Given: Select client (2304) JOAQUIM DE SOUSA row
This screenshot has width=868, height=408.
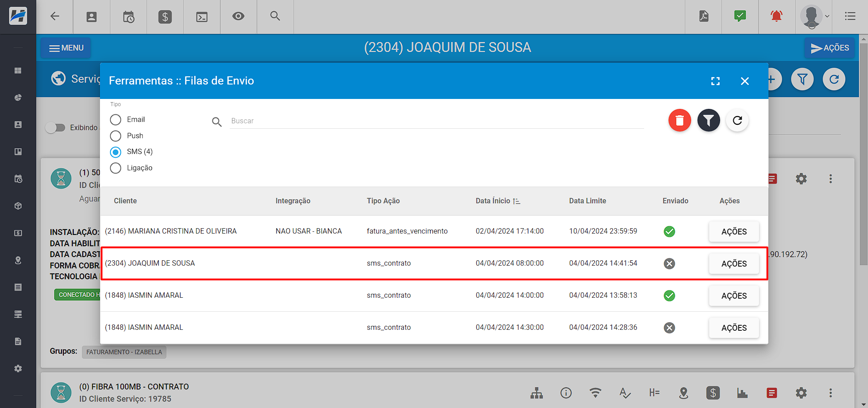Looking at the screenshot, I should 434,264.
